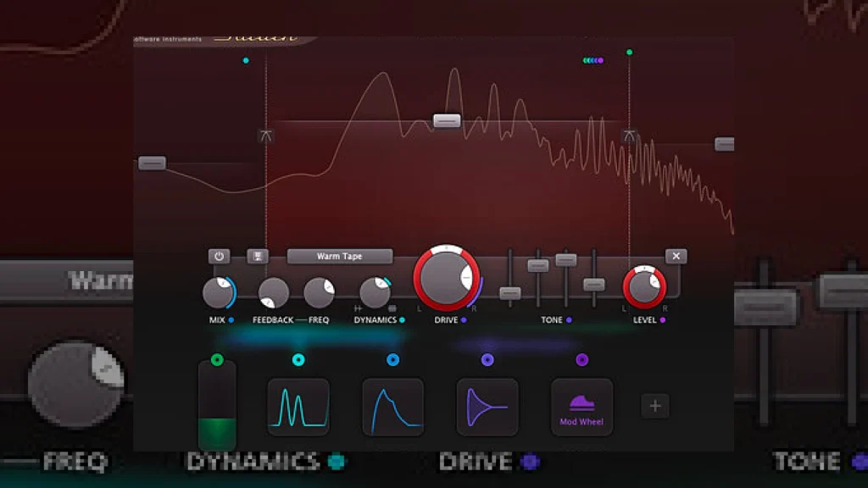Click the second Tone slider handle
868x488 pixels.
pyautogui.click(x=537, y=266)
